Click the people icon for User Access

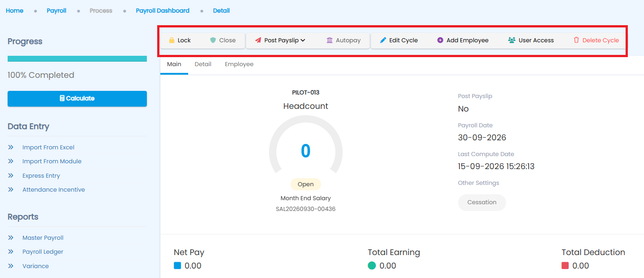point(512,40)
